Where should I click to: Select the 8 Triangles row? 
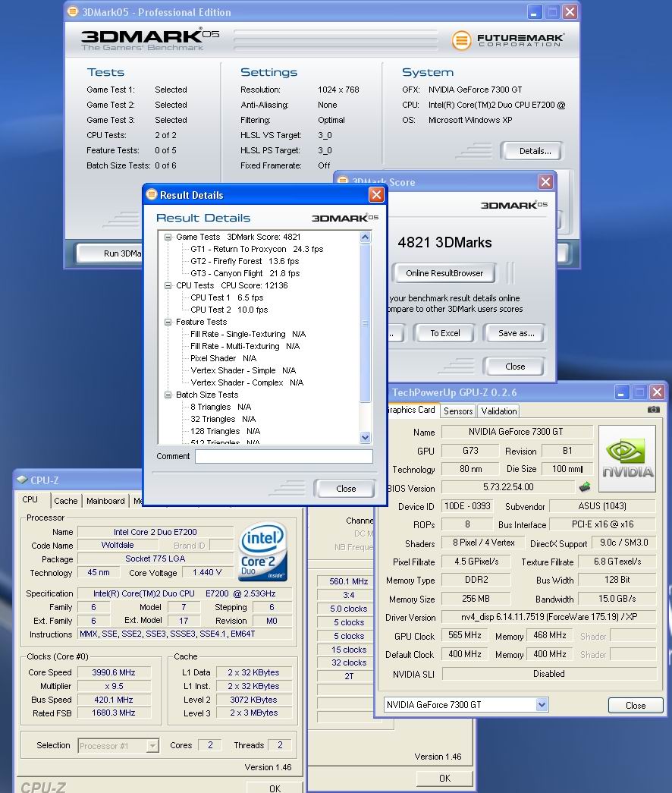click(221, 407)
